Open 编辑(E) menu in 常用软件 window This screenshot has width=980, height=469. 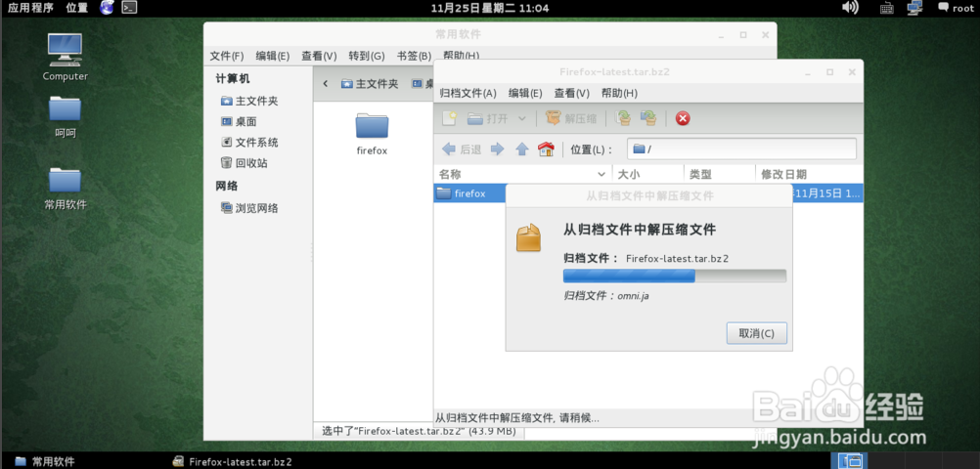[273, 56]
